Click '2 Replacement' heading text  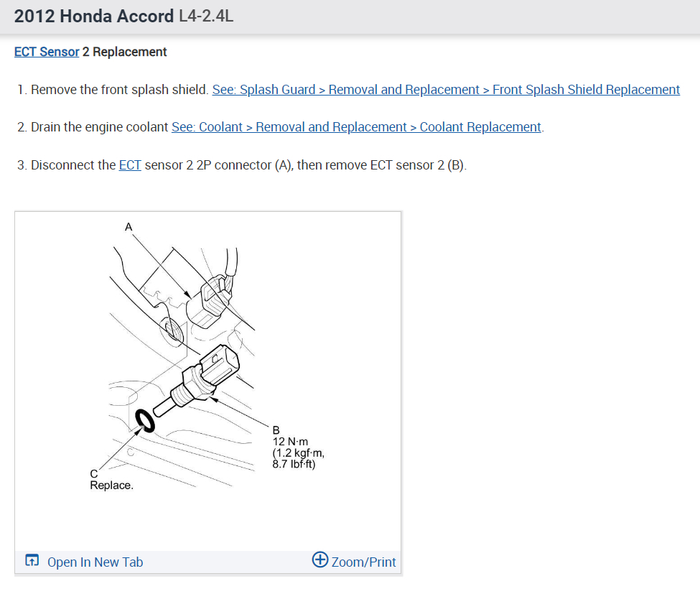coord(124,52)
